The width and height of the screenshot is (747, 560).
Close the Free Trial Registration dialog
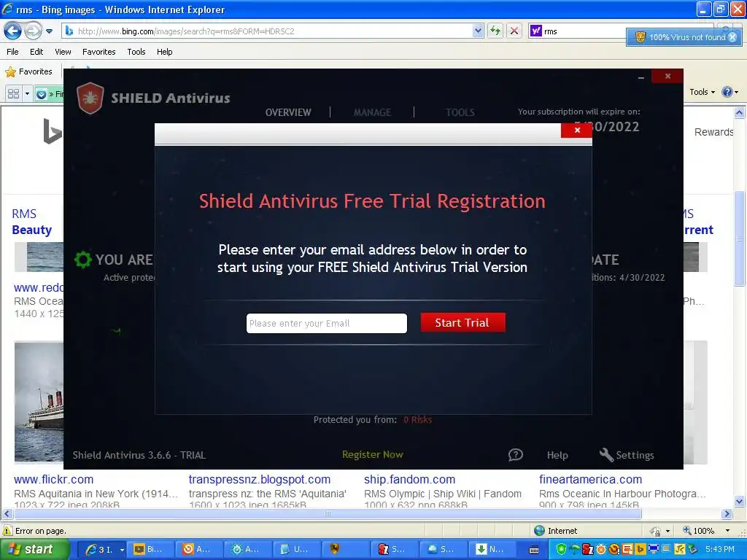577,131
